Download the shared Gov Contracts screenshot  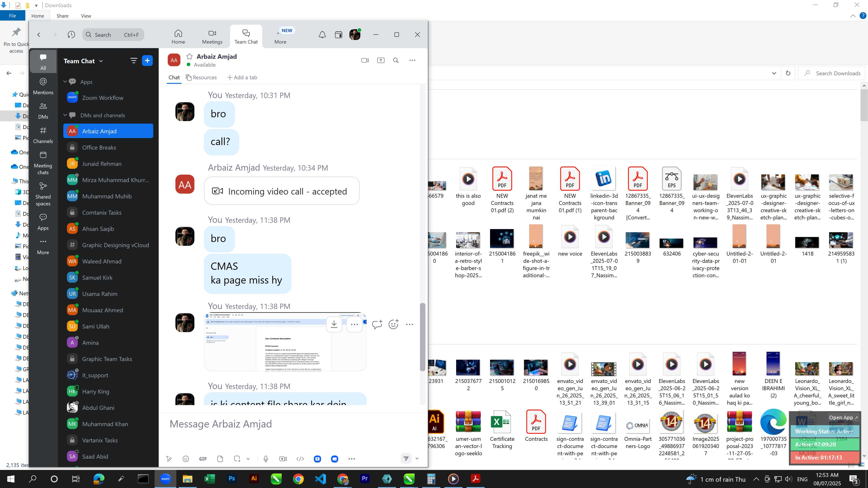334,324
